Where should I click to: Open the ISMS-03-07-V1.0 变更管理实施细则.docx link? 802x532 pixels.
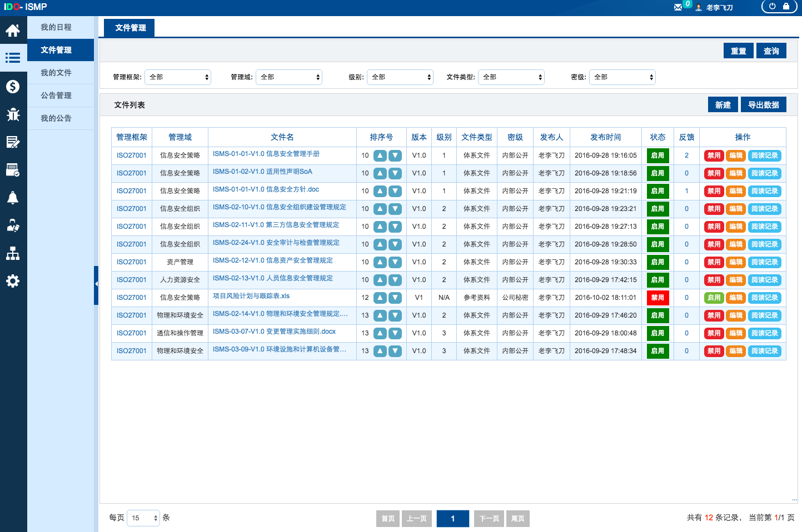coord(274,332)
